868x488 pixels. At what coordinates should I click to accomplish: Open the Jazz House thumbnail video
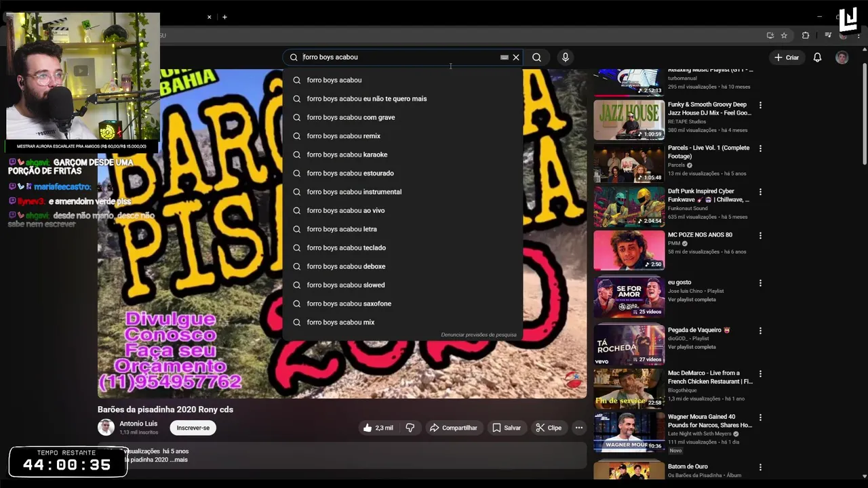[629, 120]
